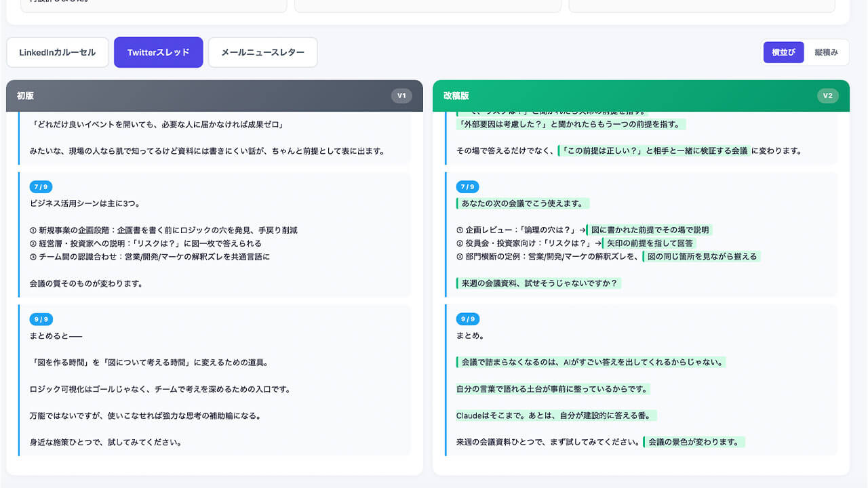Click the 初版 panel header title
The height and width of the screenshot is (488, 868).
pyautogui.click(x=25, y=96)
